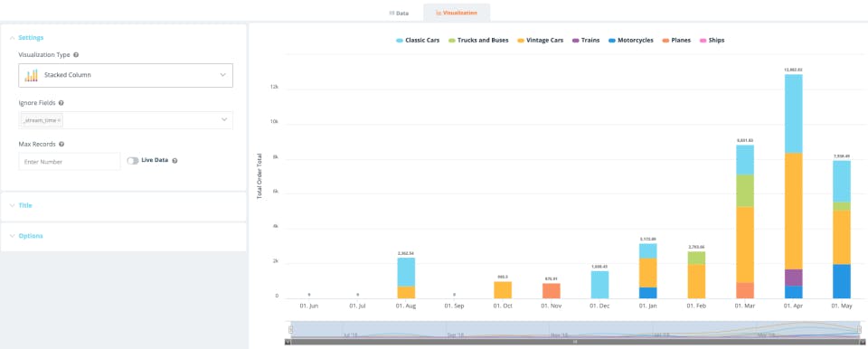Select the Trucks and Buses segment in March column

pyautogui.click(x=745, y=191)
